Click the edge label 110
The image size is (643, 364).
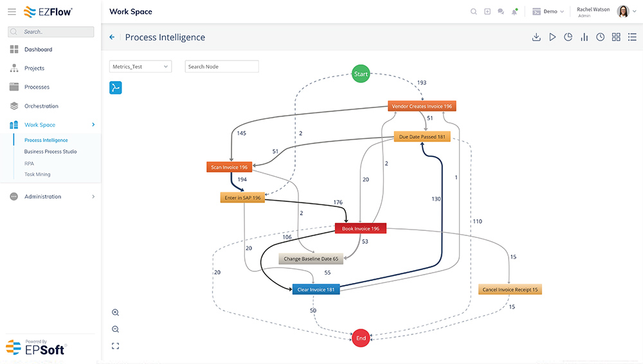click(477, 221)
